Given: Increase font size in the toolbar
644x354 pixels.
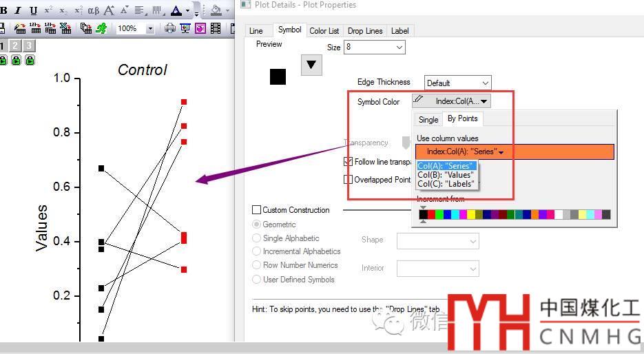Looking at the screenshot, I should coord(109,11).
